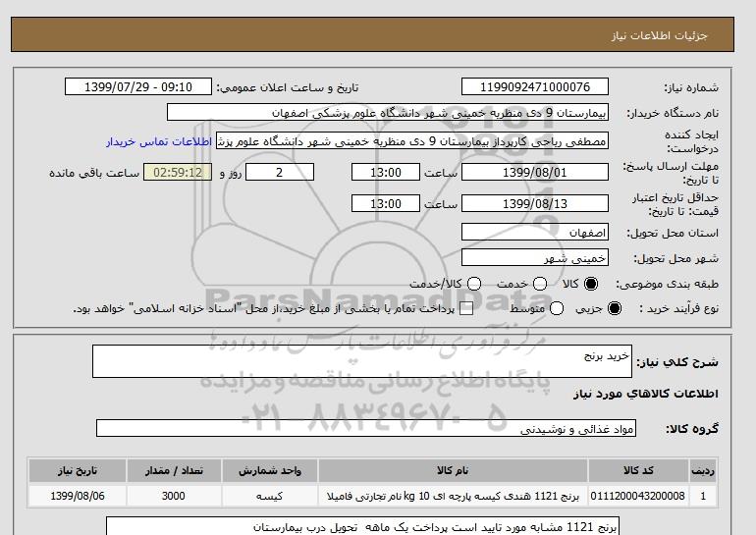
Task: Select the جزیی purchase type radio
Action: click(x=615, y=308)
